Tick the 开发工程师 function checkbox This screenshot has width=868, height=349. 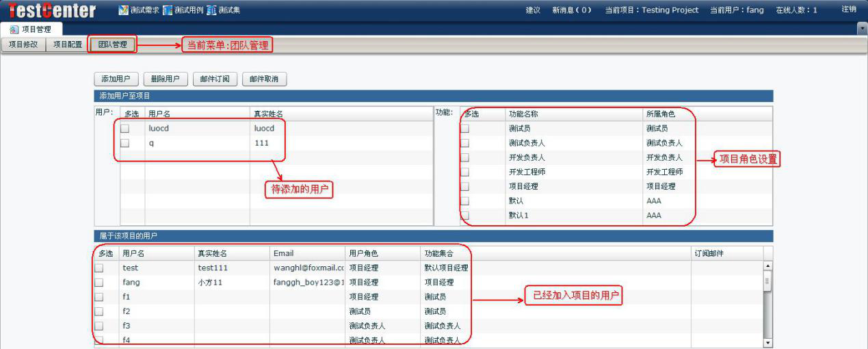point(465,172)
